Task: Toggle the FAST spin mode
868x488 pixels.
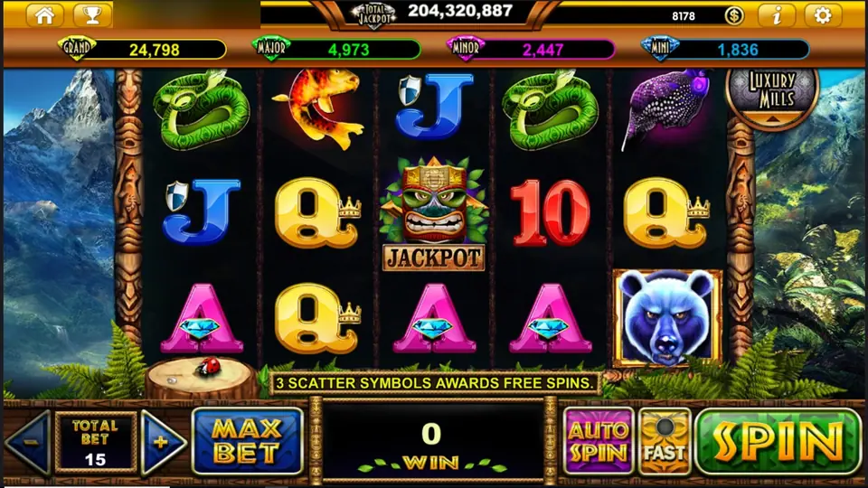Action: (x=665, y=442)
